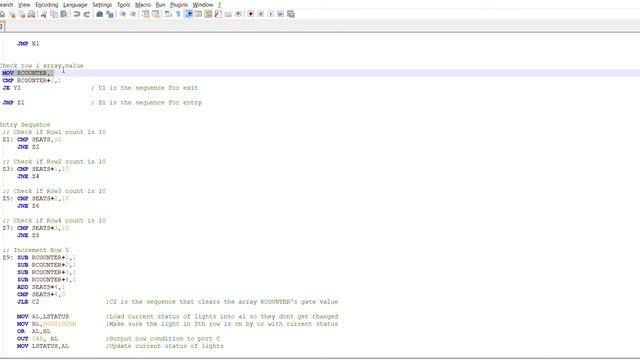640x360 pixels.
Task: Toggle the file Monitoring eye icon
Action: click(x=238, y=14)
